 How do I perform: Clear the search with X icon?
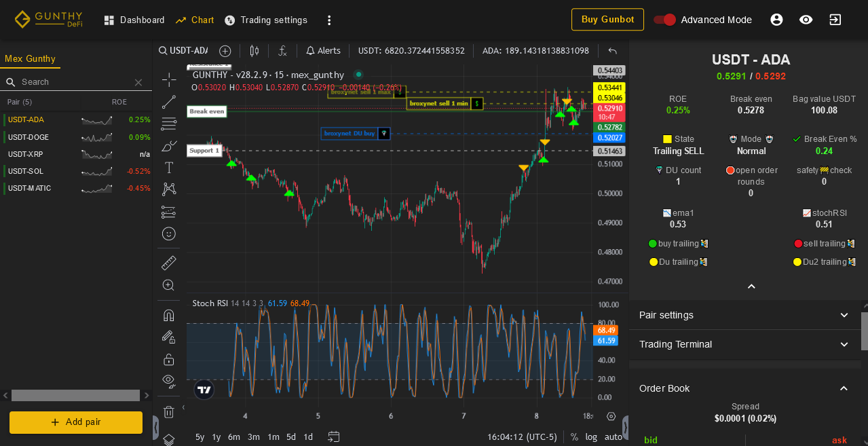(x=138, y=82)
